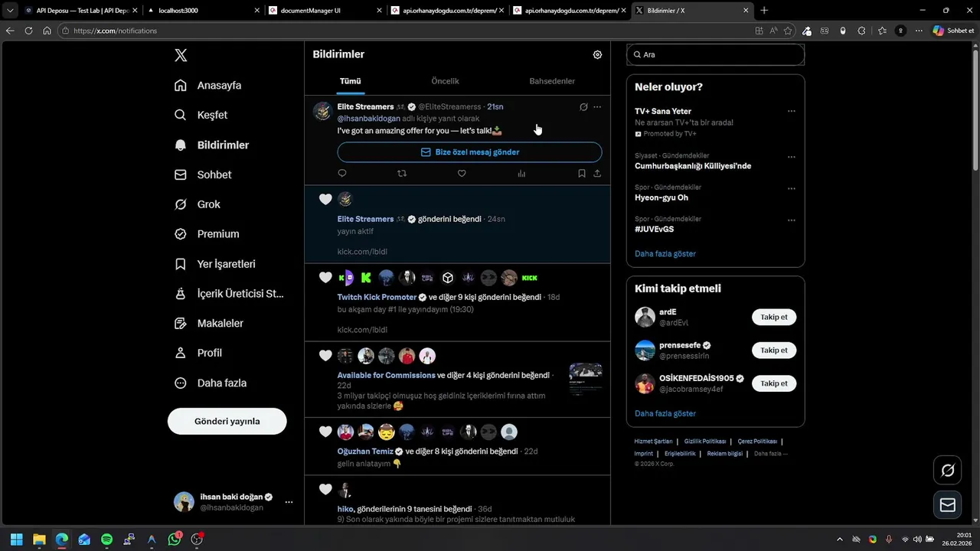Click the Ara search field
980x551 pixels.
pos(715,54)
